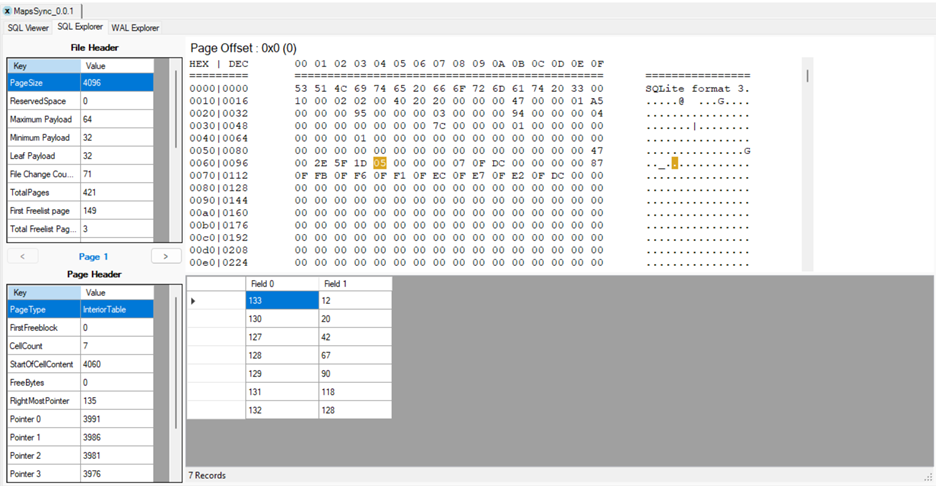Click the row selector arrow beside record 133
Image resolution: width=936 pixels, height=486 pixels.
(193, 301)
